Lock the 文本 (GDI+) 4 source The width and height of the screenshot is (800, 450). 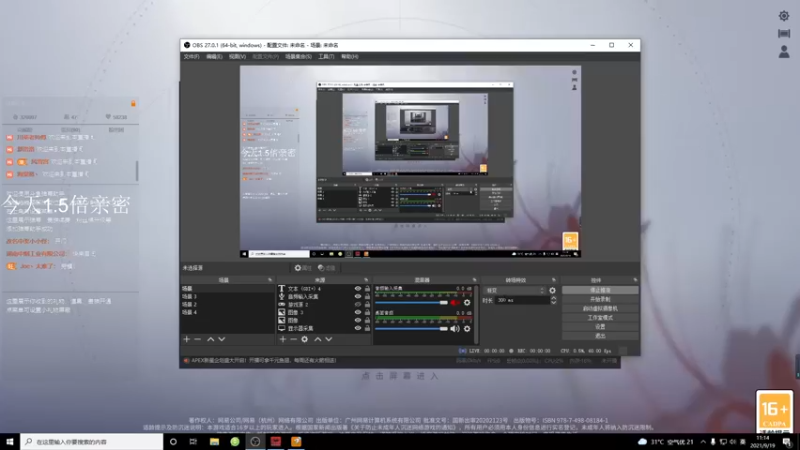tap(367, 289)
